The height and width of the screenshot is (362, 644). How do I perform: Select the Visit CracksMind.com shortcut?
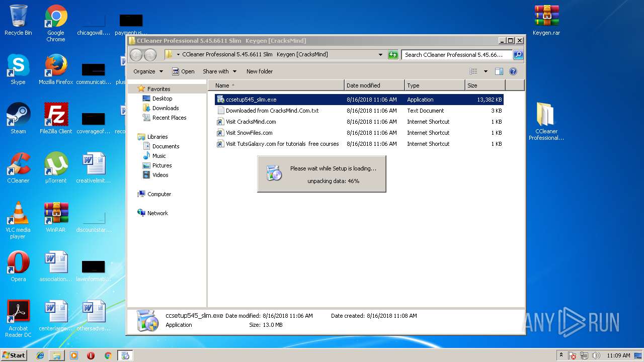(359, 122)
